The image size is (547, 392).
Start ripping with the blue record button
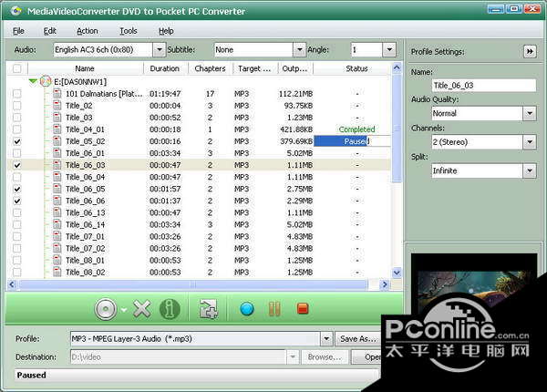click(x=247, y=309)
